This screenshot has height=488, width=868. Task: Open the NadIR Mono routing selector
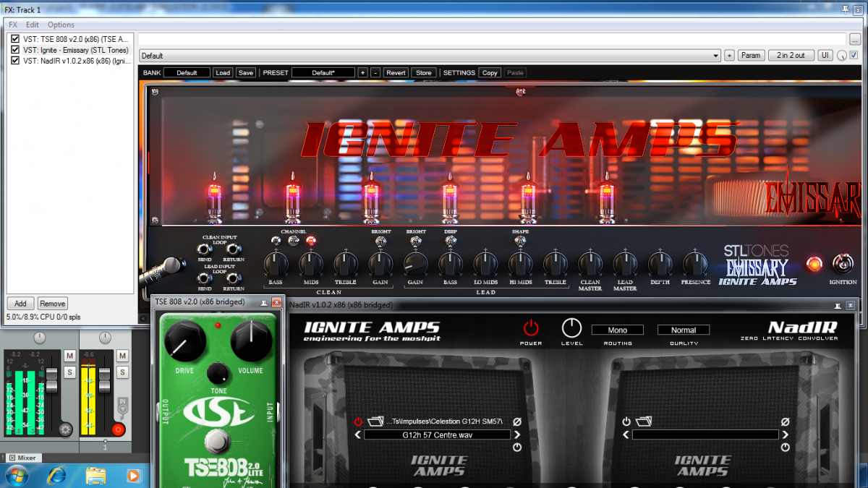(x=617, y=330)
